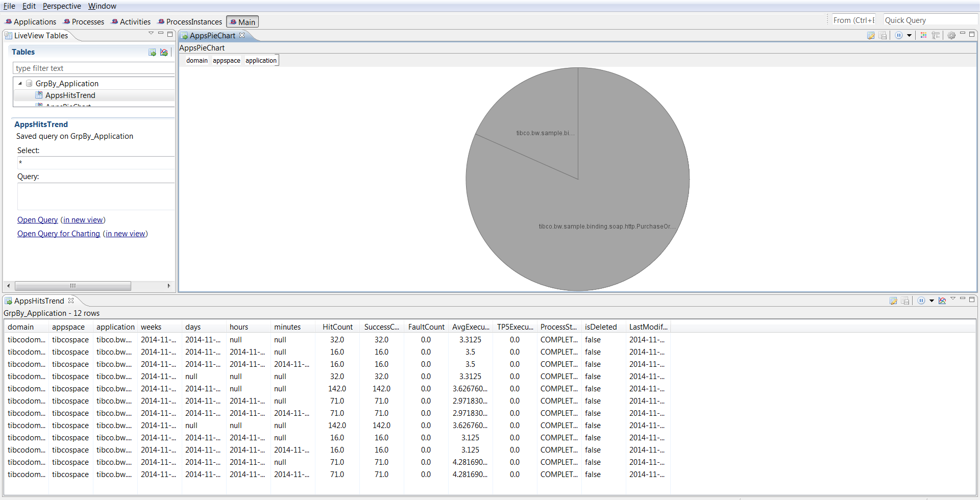Click the 'Saved query on GrpBy_Application' text
980x500 pixels.
tap(75, 136)
